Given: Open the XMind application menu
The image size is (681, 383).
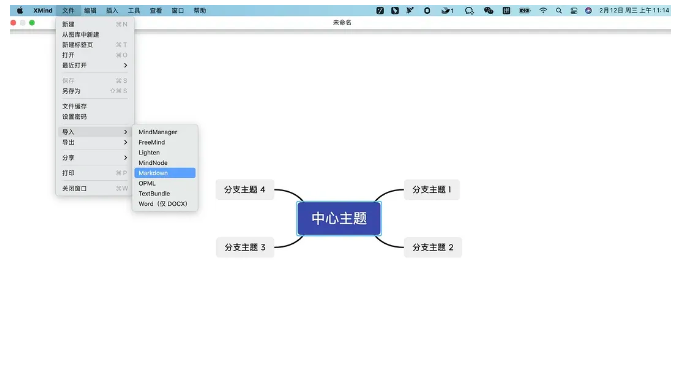Looking at the screenshot, I should 43,10.
